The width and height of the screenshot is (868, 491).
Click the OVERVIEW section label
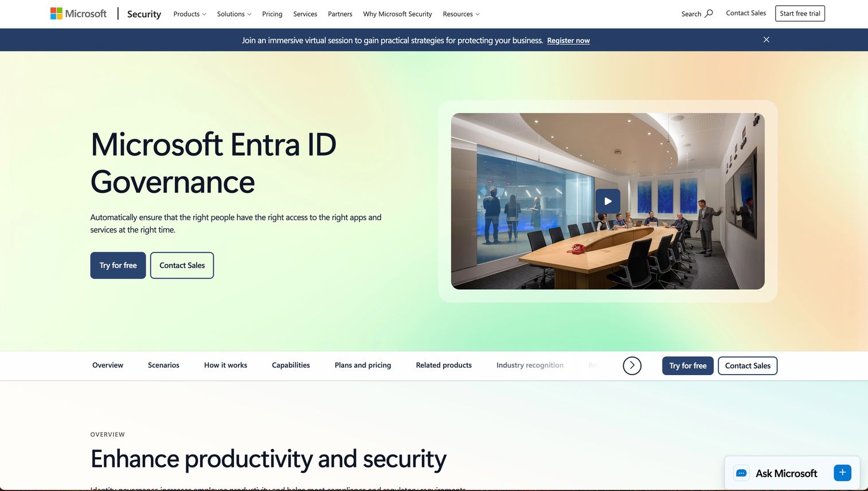107,435
